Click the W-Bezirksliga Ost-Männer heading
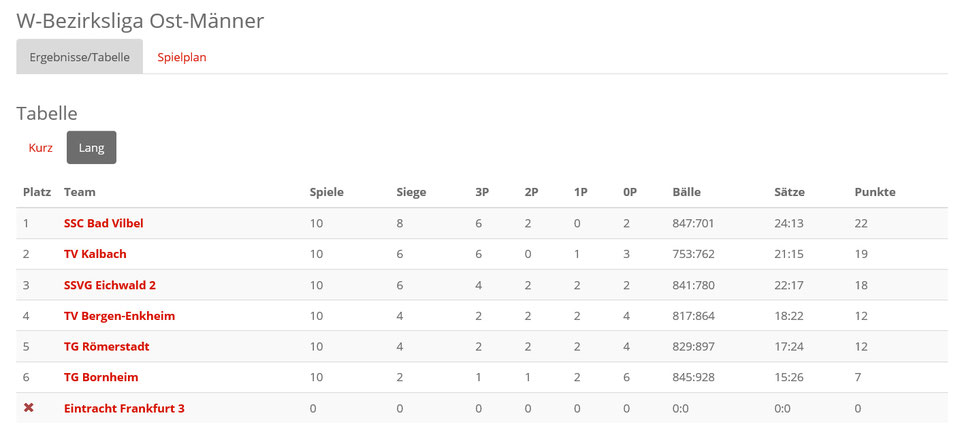This screenshot has height=435, width=960. [x=140, y=21]
